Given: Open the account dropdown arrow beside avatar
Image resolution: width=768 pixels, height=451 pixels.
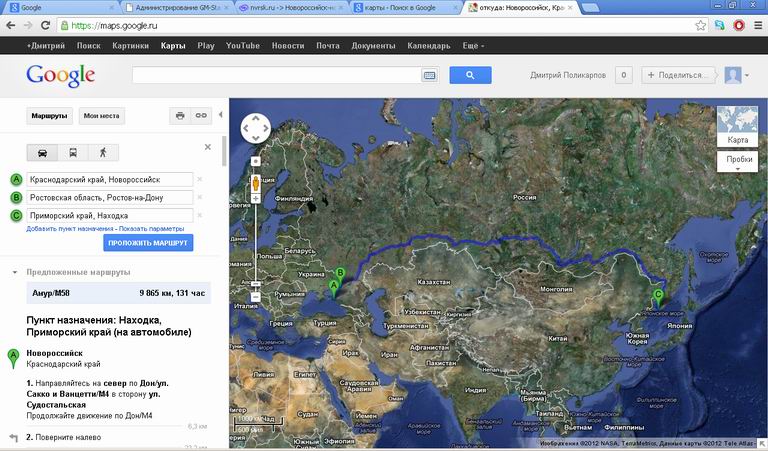Looking at the screenshot, I should [x=747, y=75].
